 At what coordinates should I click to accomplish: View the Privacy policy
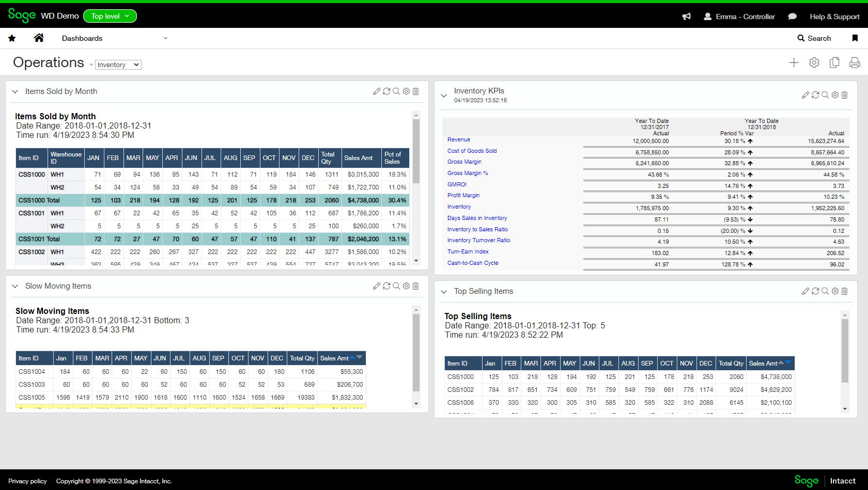click(28, 481)
